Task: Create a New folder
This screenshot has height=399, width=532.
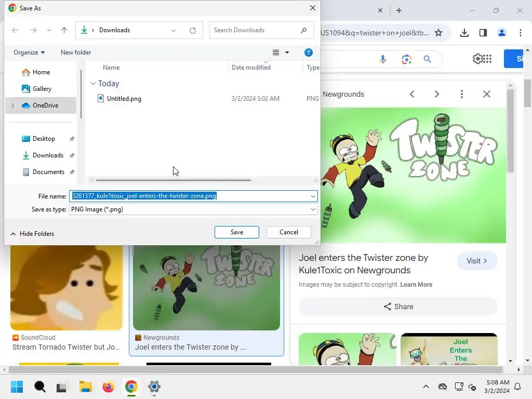Action: coord(76,52)
